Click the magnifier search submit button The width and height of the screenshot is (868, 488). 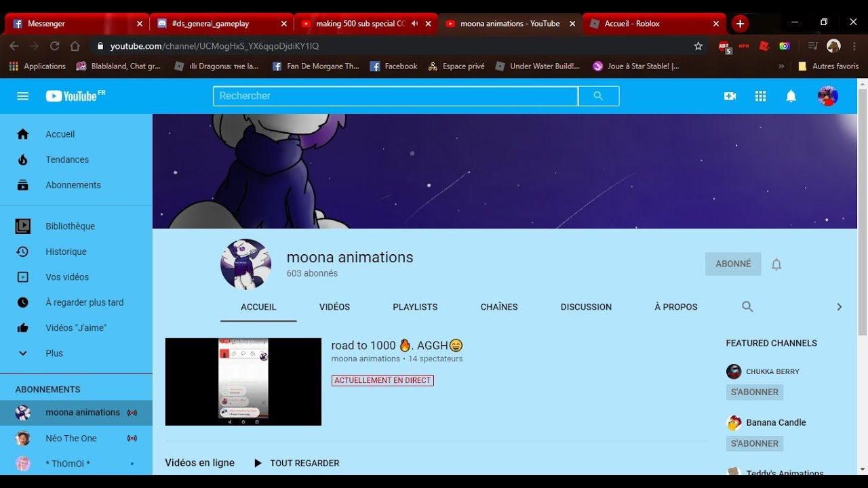click(598, 96)
